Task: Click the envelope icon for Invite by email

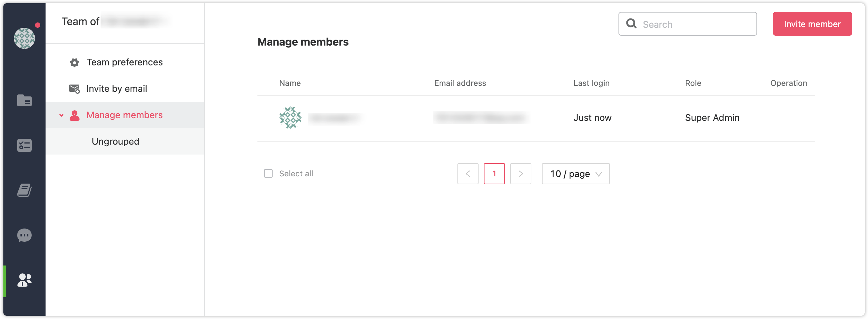Action: [75, 89]
